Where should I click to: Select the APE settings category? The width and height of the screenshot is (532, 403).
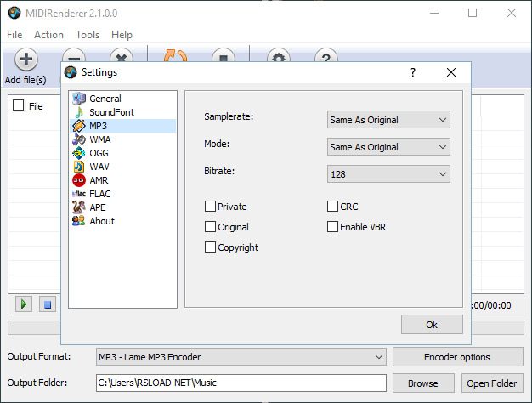123,207
